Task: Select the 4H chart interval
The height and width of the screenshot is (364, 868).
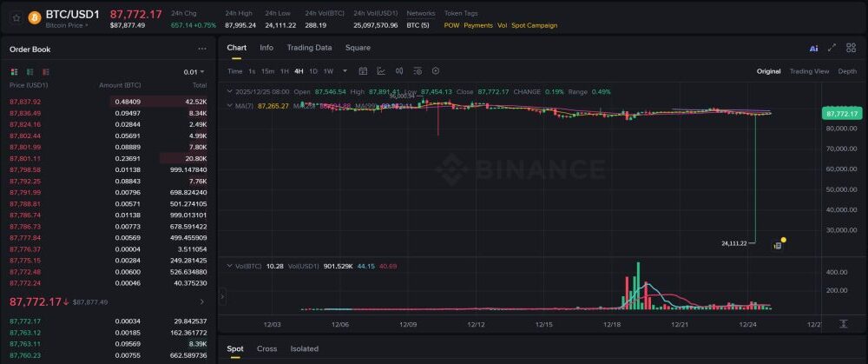Action: coord(299,71)
